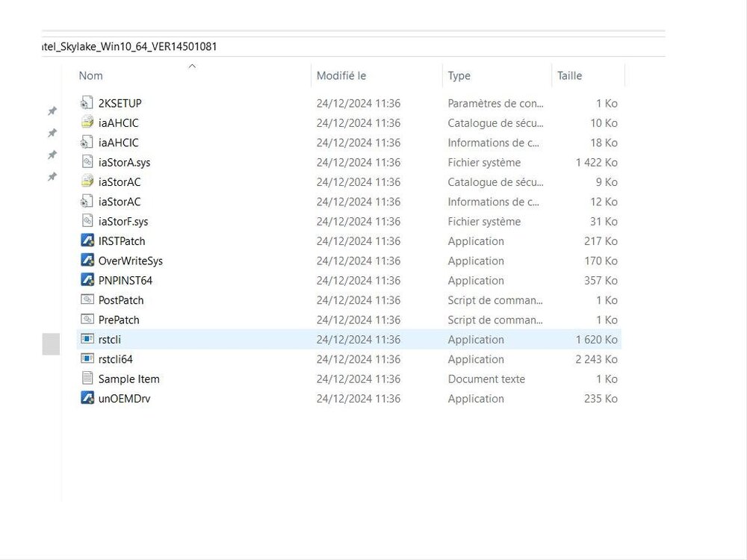Sort files by the Taille column
The width and height of the screenshot is (747, 560).
(569, 76)
